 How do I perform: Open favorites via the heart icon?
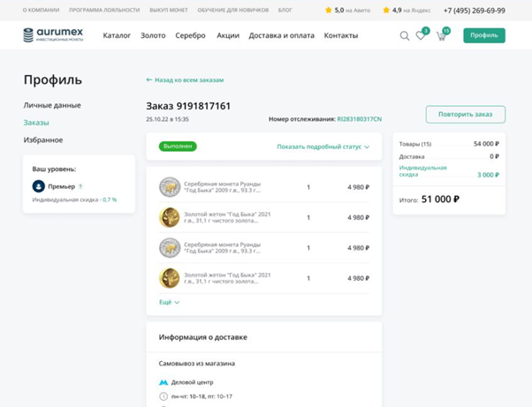coord(421,36)
